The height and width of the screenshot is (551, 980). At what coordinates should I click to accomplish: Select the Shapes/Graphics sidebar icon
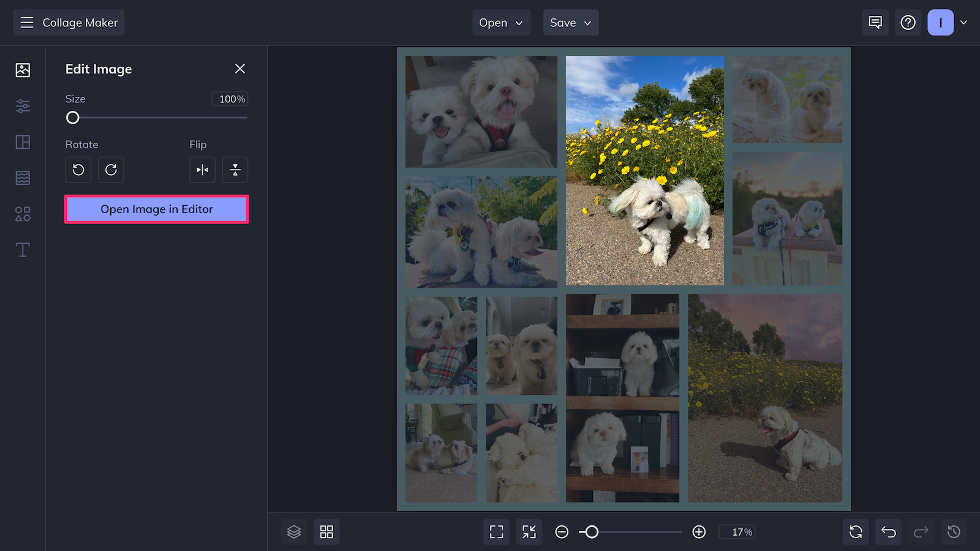point(22,214)
